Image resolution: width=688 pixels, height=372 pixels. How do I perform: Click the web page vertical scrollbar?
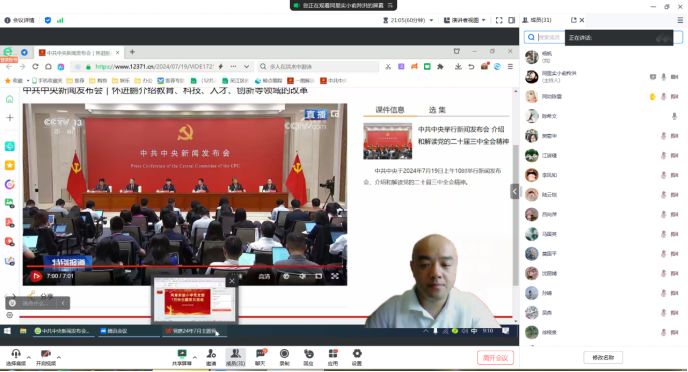[516, 215]
